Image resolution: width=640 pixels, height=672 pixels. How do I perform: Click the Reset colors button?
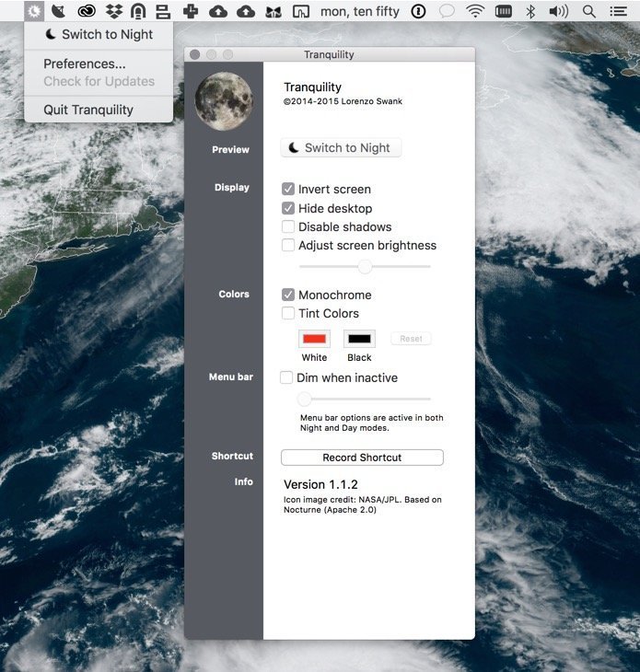coord(411,339)
